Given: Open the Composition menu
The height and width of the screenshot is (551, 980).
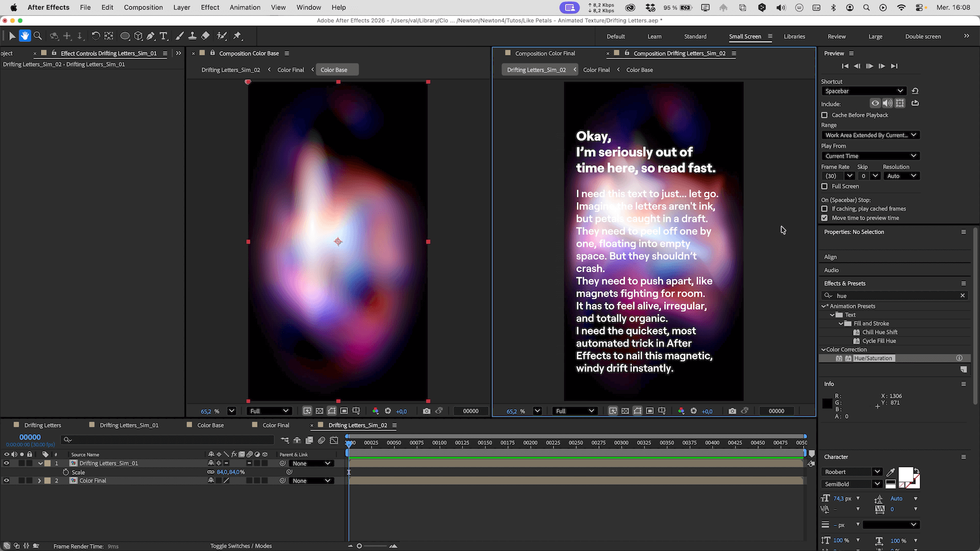Looking at the screenshot, I should pyautogui.click(x=143, y=8).
